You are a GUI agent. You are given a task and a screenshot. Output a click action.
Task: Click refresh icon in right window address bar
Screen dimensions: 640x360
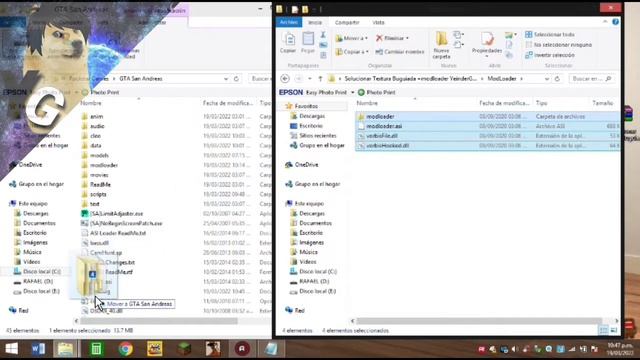point(557,79)
